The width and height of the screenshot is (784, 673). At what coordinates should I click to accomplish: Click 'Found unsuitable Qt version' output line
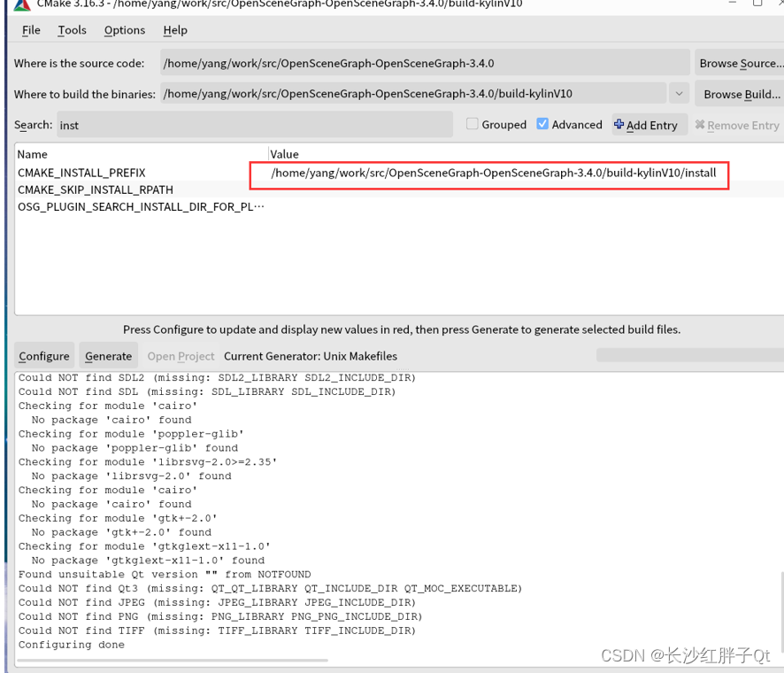tap(165, 575)
